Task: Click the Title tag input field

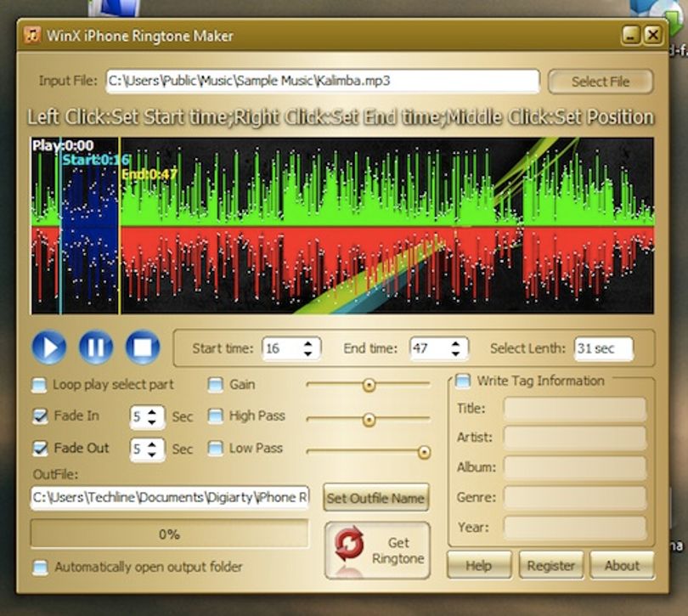Action: [575, 409]
